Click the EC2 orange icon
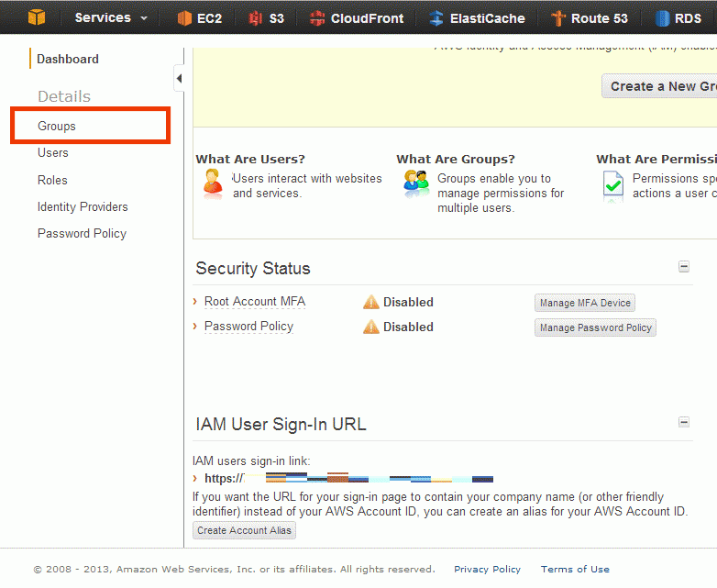The width and height of the screenshot is (717, 588). (x=184, y=18)
